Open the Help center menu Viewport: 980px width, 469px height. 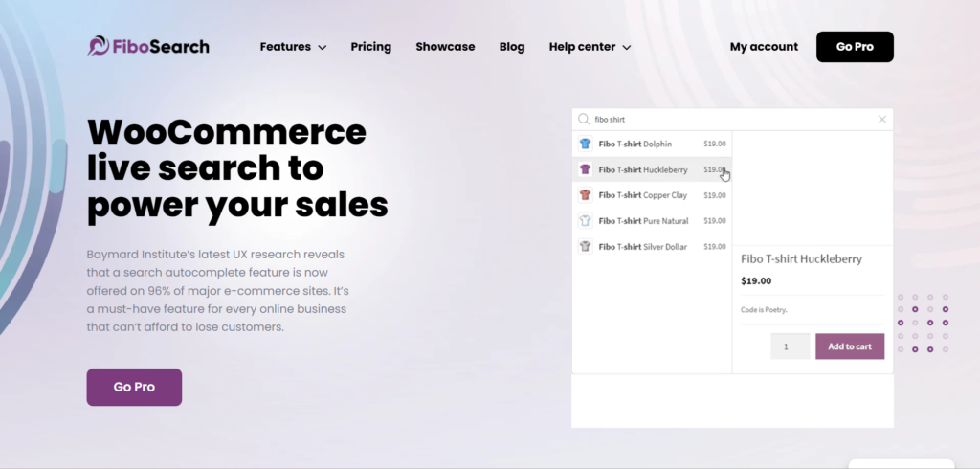point(590,47)
